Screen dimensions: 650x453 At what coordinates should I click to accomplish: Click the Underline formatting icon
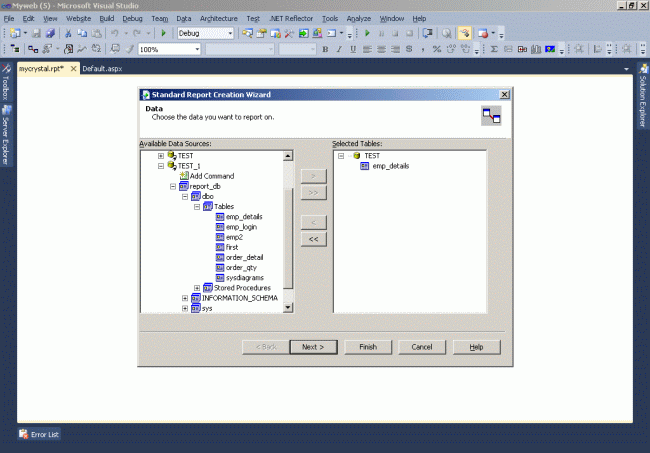pos(353,49)
